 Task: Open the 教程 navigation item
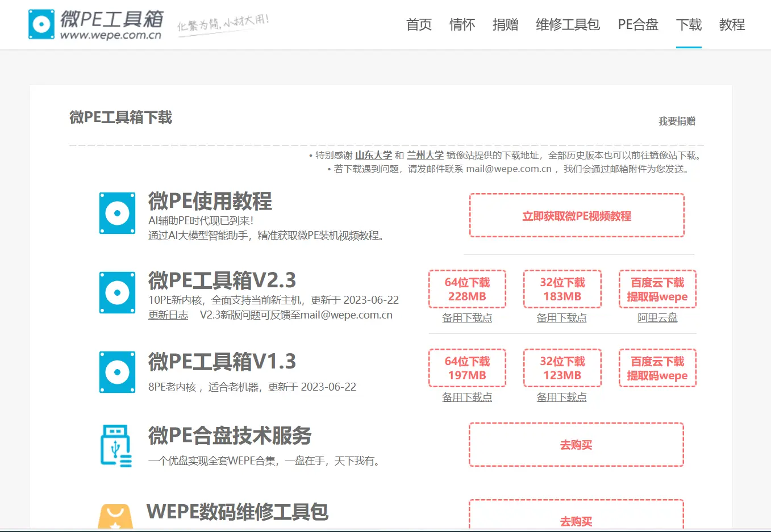tap(732, 25)
